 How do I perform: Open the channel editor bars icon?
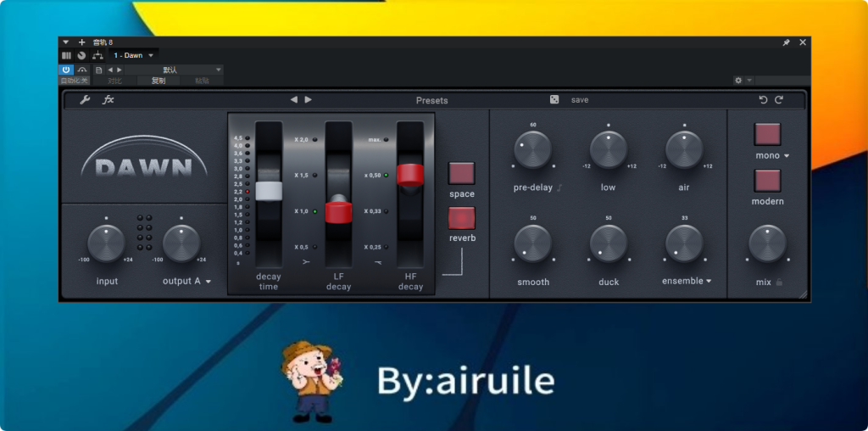pos(66,55)
